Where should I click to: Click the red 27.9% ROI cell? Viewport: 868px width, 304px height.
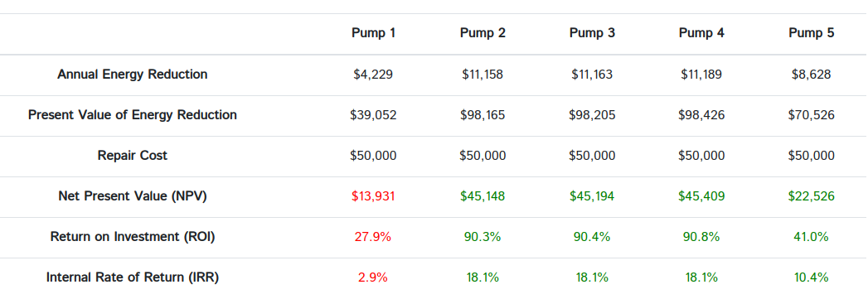(373, 237)
